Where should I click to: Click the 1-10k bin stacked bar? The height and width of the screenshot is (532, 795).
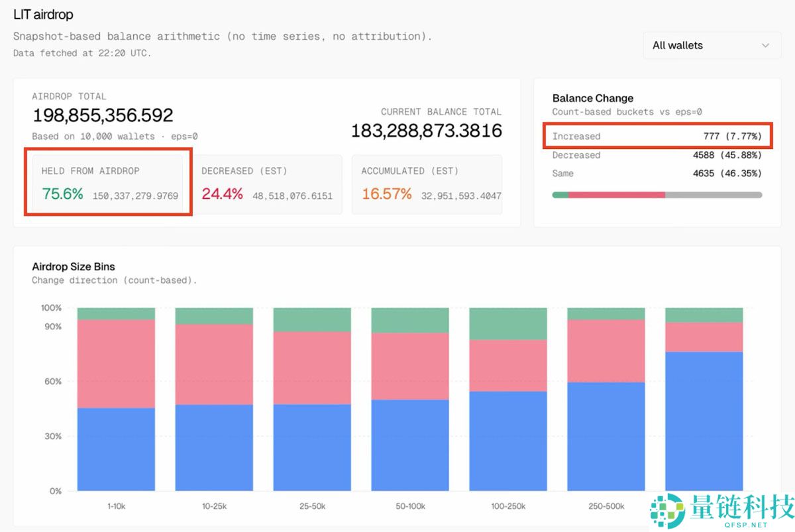116,399
